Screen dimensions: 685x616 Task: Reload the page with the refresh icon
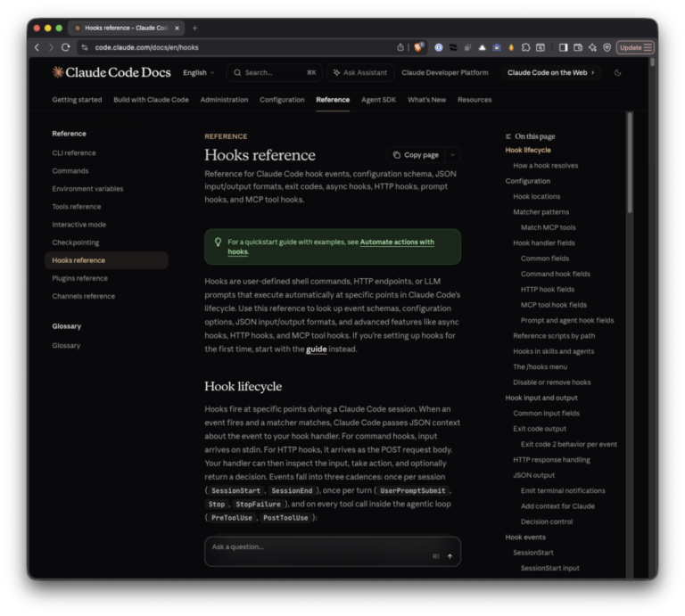(x=65, y=47)
